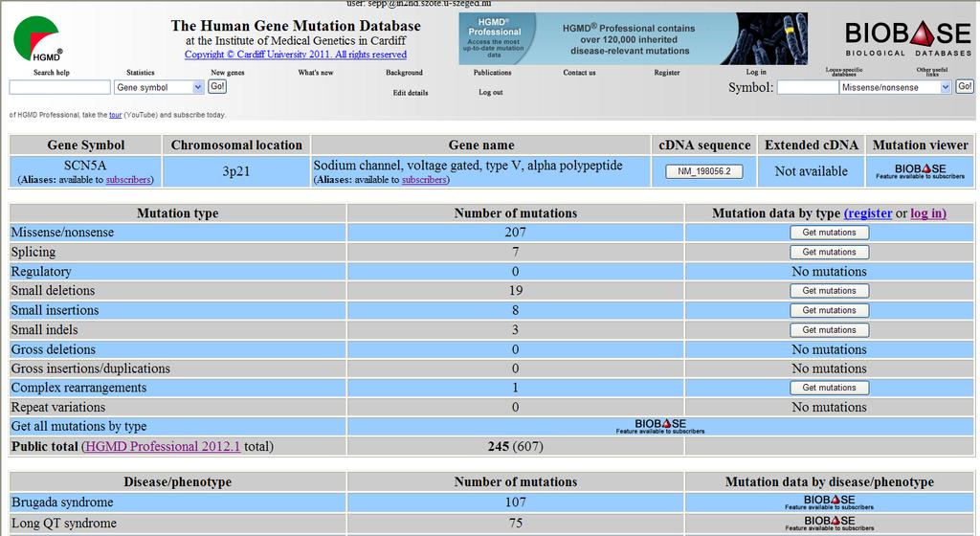Click the Gross deletions row label
Image resolution: width=980 pixels, height=536 pixels.
point(54,349)
